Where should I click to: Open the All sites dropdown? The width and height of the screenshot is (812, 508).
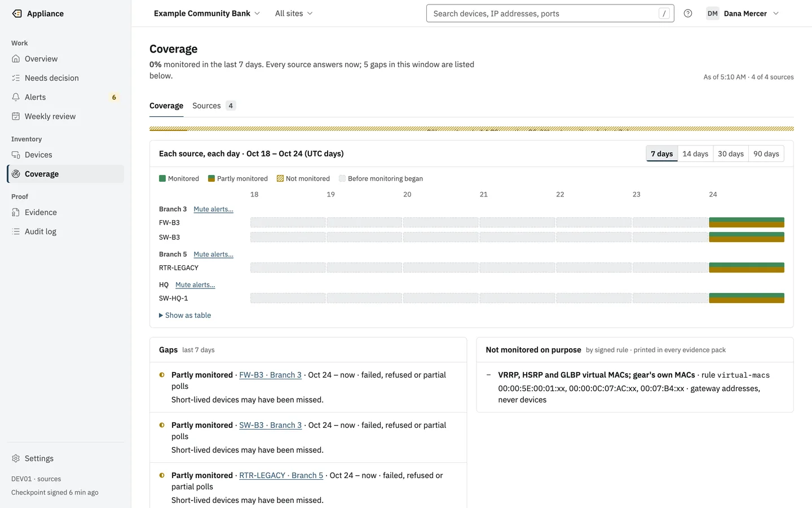tap(294, 14)
